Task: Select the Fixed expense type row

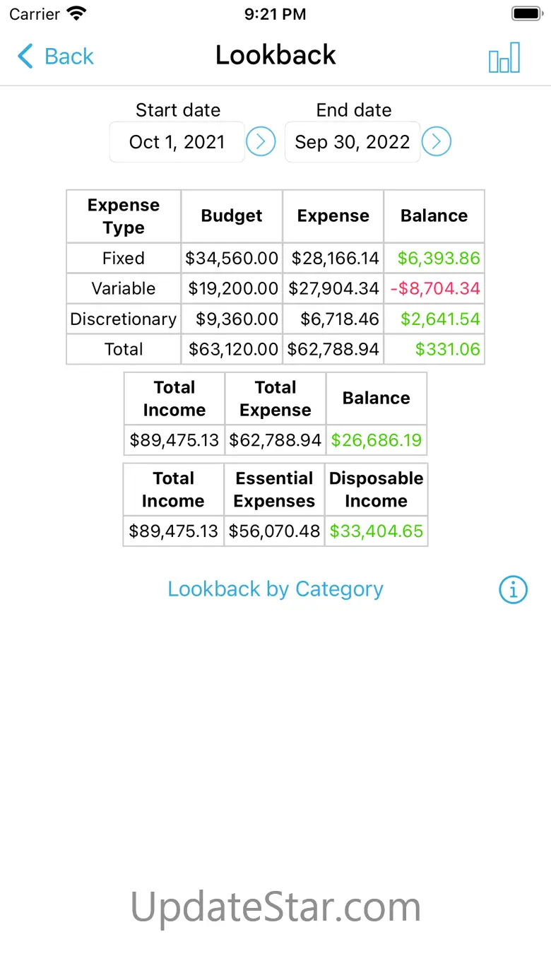Action: tap(124, 259)
